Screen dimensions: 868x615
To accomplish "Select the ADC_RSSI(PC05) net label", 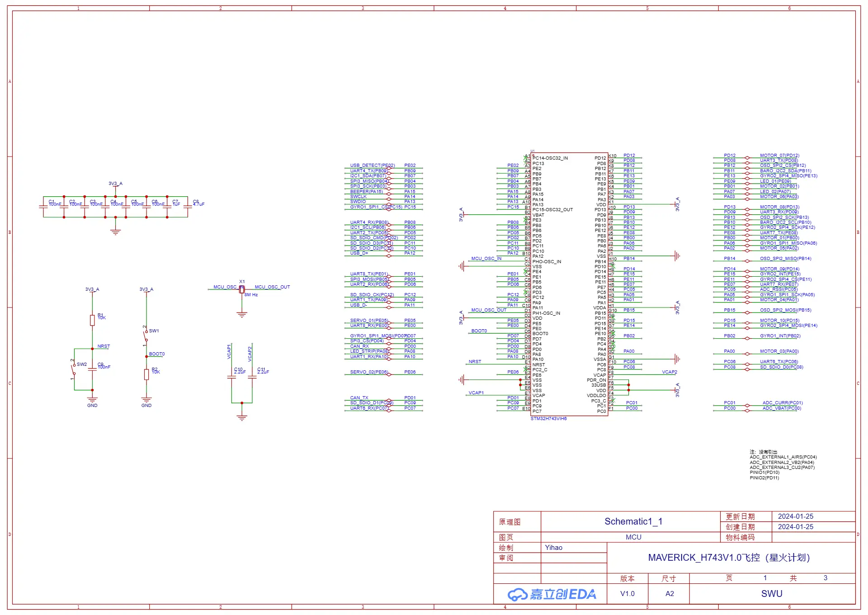I will point(778,289).
